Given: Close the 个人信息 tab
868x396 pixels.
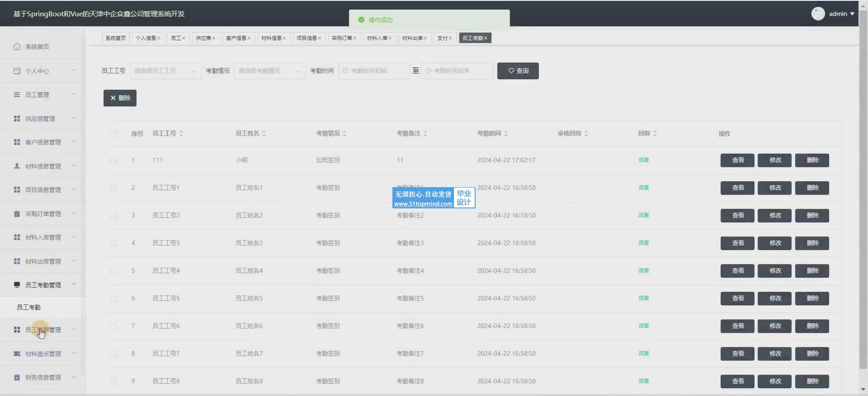Looking at the screenshot, I should (x=159, y=38).
